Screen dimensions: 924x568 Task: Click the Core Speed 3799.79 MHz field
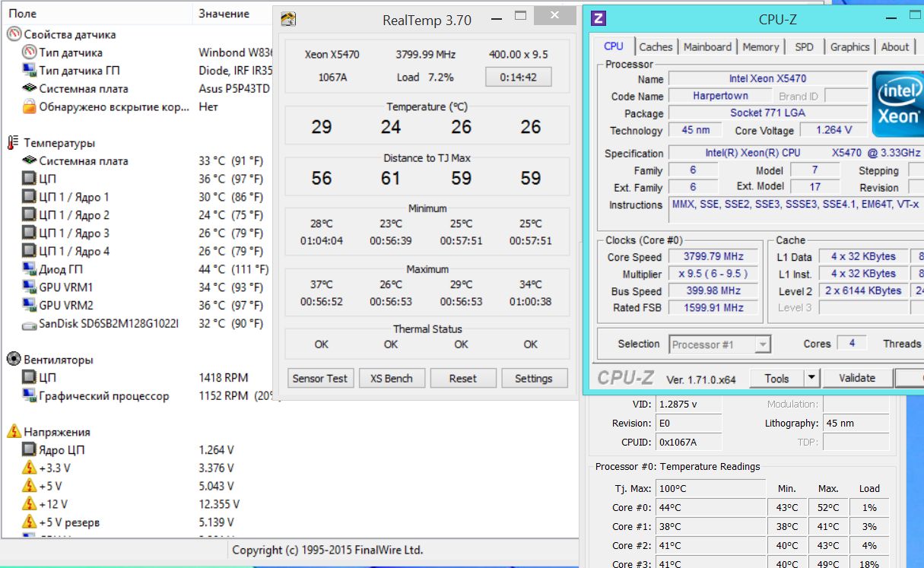(713, 257)
